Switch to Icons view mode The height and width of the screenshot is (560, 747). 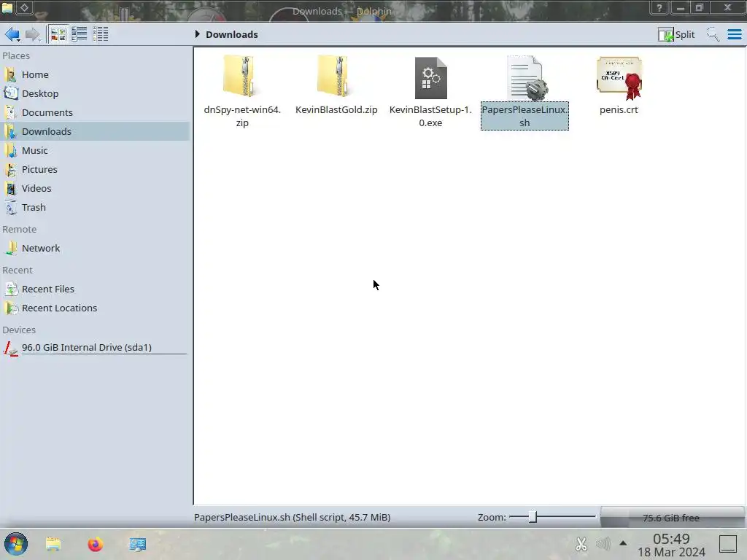tap(58, 34)
